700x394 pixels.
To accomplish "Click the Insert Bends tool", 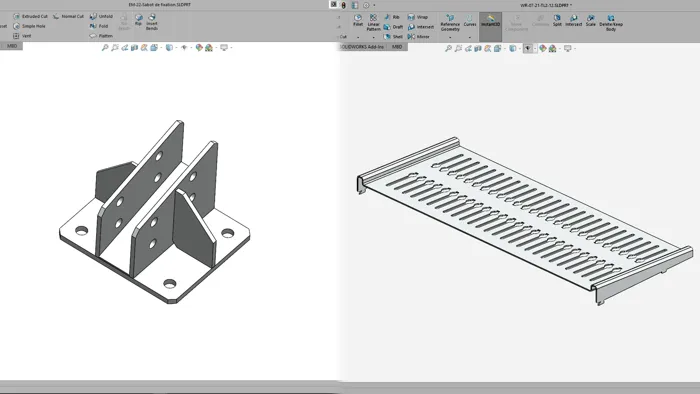I will point(152,22).
